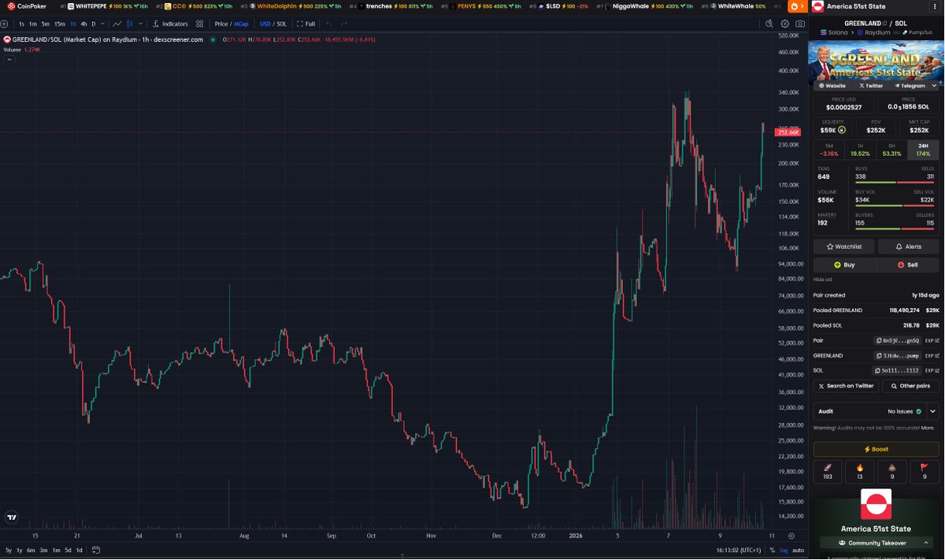Image resolution: width=945 pixels, height=560 pixels.
Task: Set chart range to 5y
Action: coord(9,550)
